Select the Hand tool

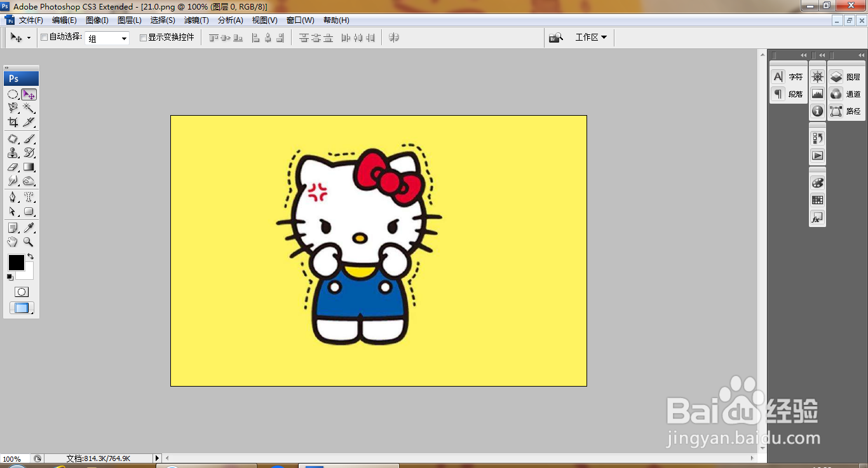(13, 242)
